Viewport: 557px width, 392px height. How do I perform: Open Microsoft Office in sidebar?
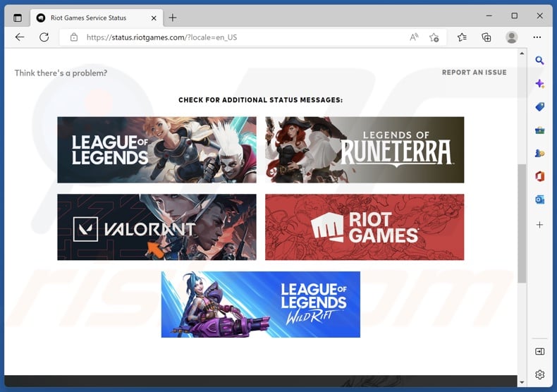tap(539, 176)
